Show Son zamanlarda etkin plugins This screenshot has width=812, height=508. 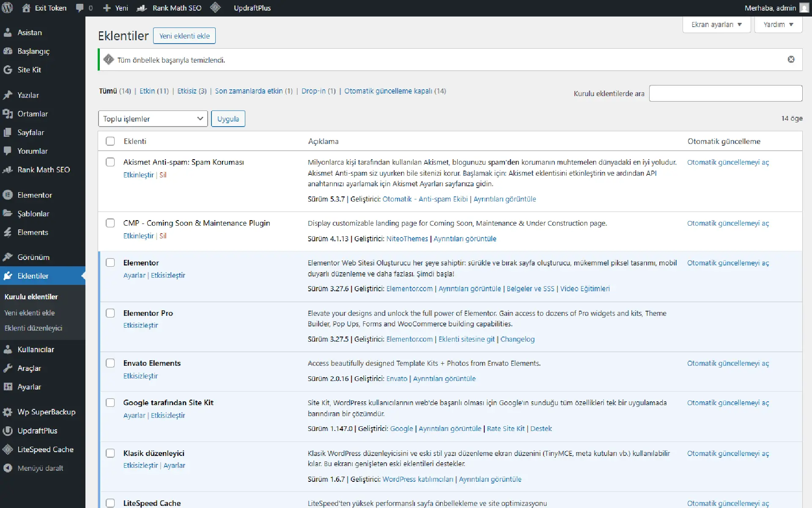coord(249,91)
